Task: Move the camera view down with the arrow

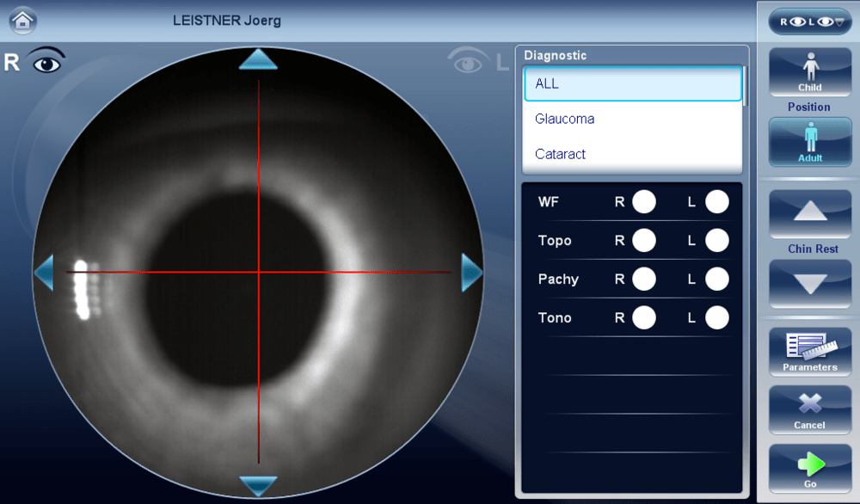Action: (258, 486)
